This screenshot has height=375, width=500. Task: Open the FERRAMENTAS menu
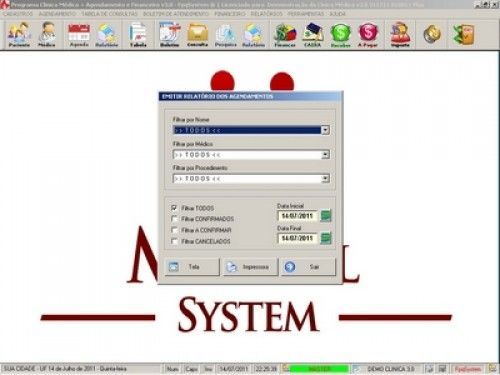pos(306,14)
